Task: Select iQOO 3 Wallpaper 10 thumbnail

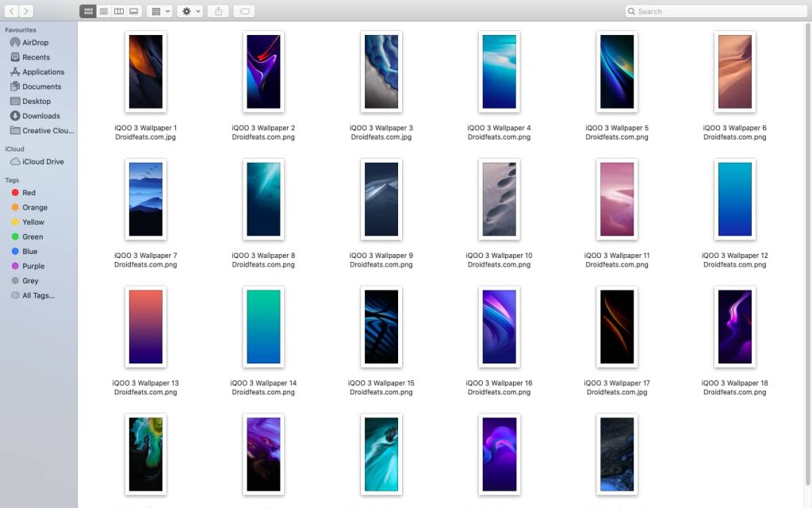Action: 499,199
